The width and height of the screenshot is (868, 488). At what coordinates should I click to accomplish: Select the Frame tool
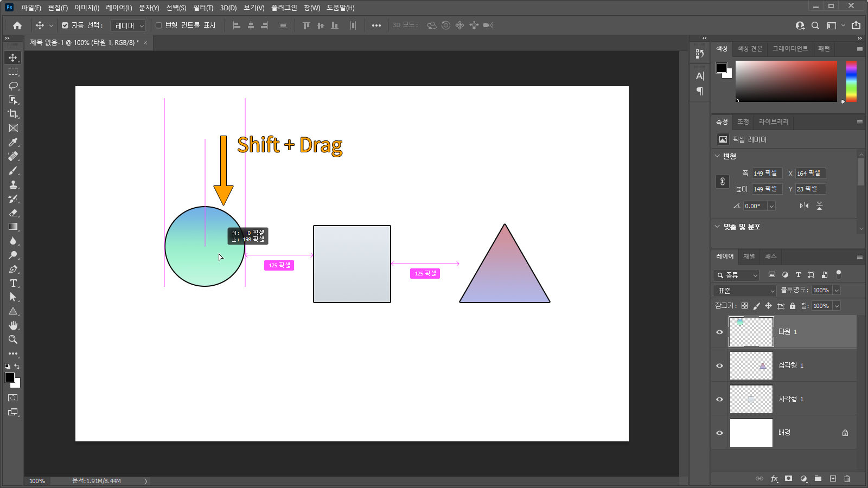(13, 128)
